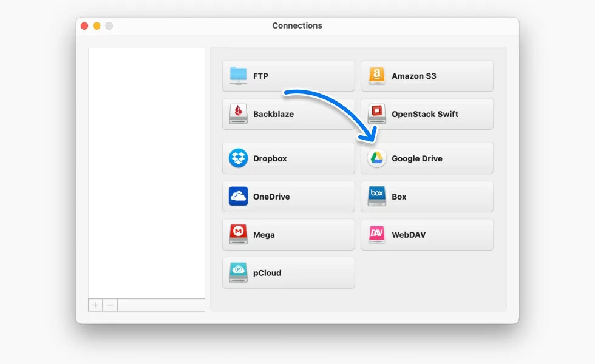This screenshot has height=364, width=595.
Task: Remove connection with minus button
Action: click(x=110, y=305)
